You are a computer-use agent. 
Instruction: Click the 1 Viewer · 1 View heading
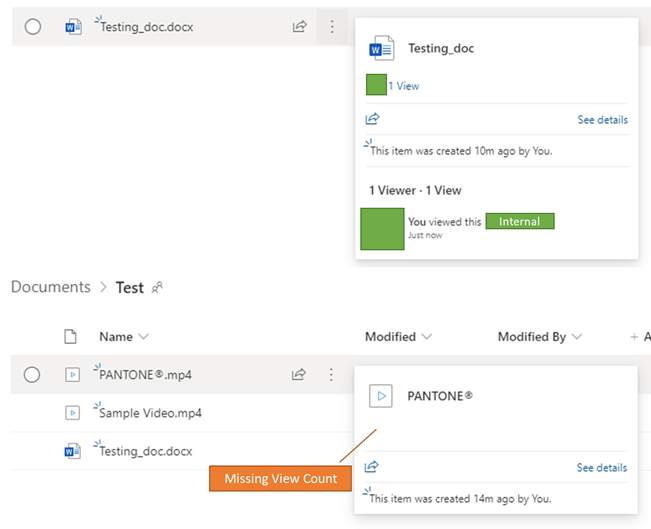pos(415,190)
